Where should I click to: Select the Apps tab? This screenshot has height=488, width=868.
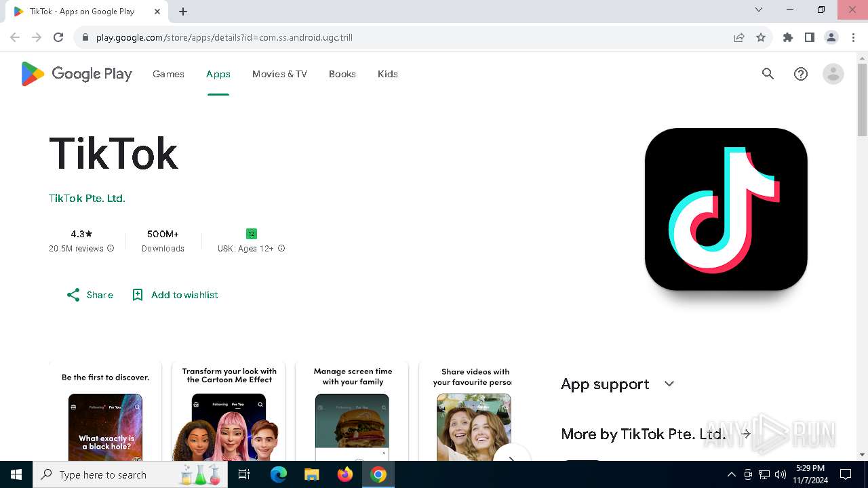tap(218, 74)
